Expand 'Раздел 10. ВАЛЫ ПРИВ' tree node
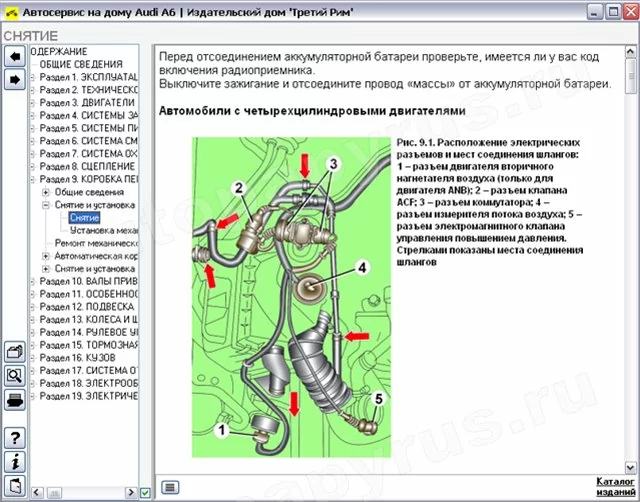This screenshot has width=640, height=502. tap(33, 281)
